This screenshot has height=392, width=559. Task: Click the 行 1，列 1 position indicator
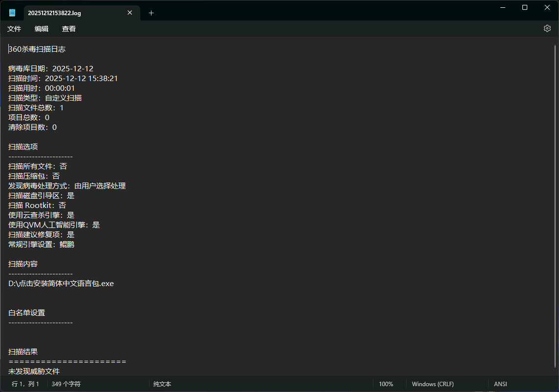(x=25, y=384)
